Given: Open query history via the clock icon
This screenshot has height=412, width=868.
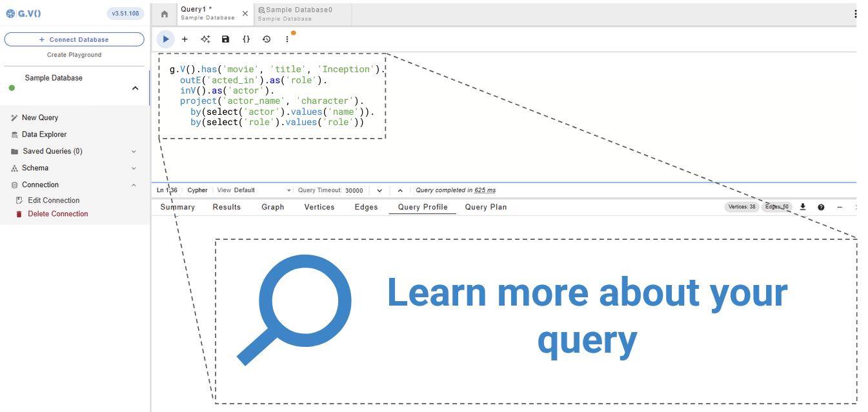Looking at the screenshot, I should click(x=267, y=39).
